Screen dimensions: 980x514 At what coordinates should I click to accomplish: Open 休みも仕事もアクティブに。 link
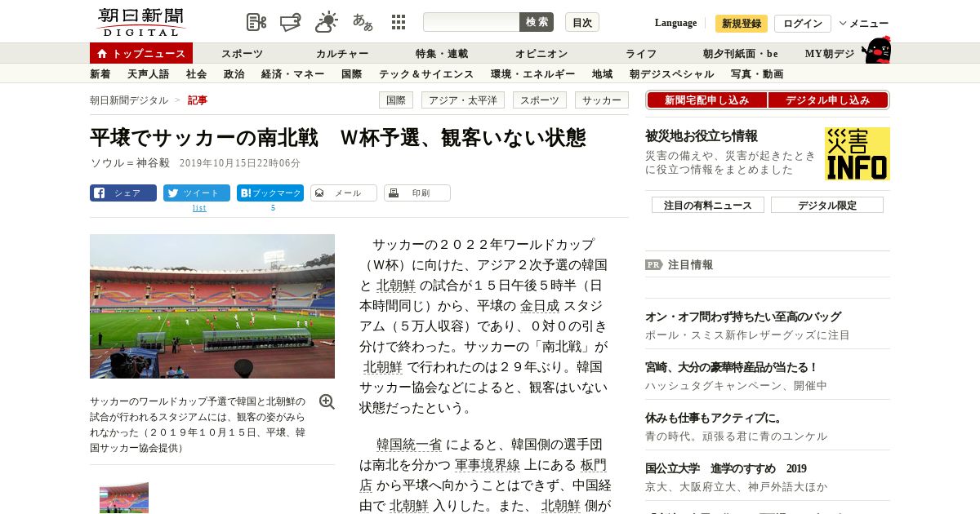click(714, 418)
